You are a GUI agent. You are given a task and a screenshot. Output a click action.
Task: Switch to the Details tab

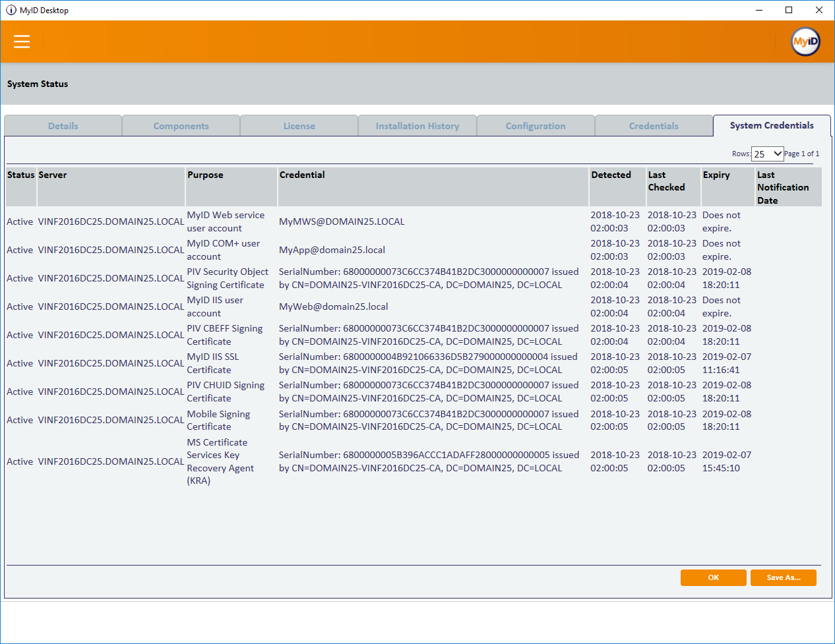pos(63,126)
